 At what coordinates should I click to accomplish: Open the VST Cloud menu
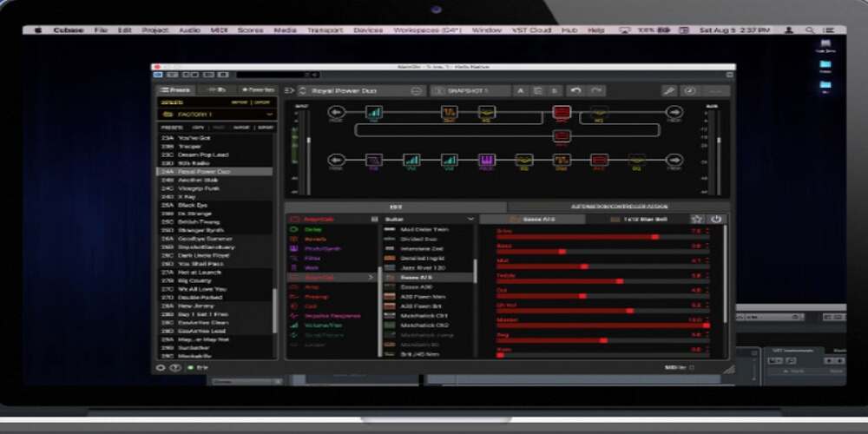531,30
